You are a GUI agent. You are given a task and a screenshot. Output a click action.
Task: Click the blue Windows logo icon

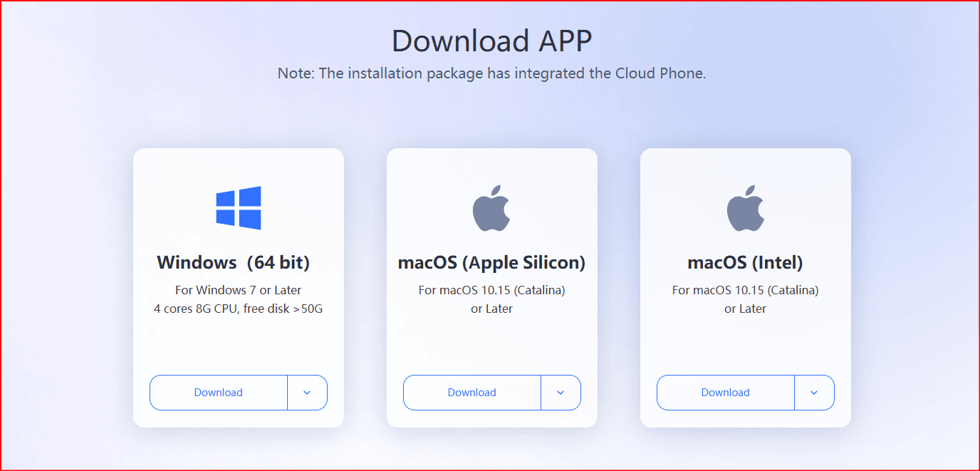tap(239, 208)
